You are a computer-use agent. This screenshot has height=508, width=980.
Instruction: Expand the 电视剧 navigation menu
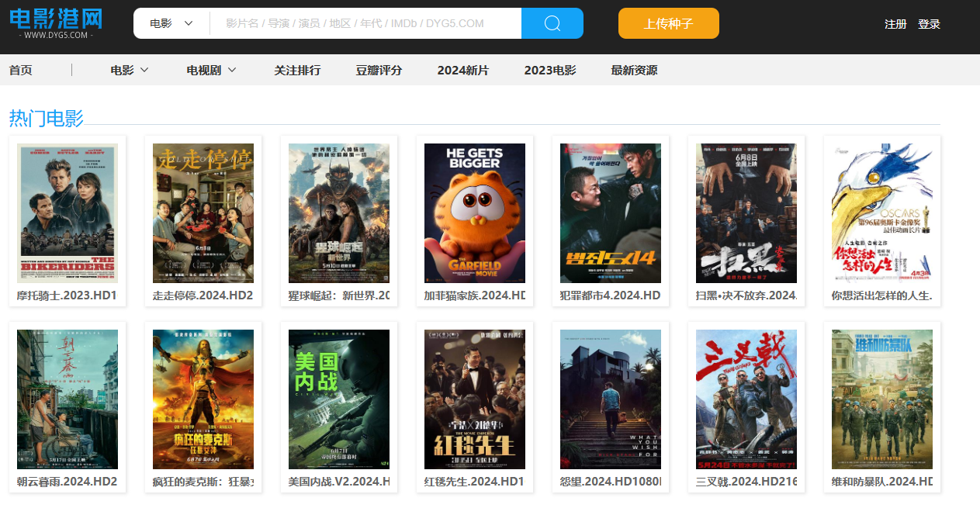tap(211, 71)
